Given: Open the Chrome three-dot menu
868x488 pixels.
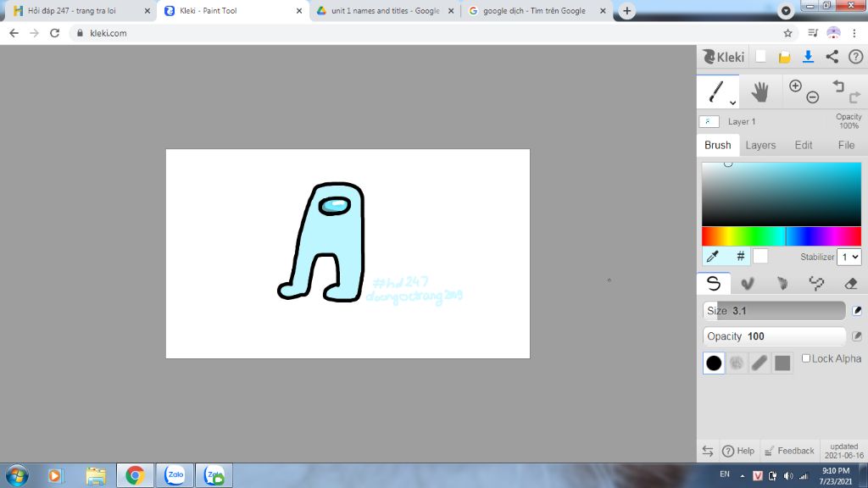Looking at the screenshot, I should coord(854,33).
